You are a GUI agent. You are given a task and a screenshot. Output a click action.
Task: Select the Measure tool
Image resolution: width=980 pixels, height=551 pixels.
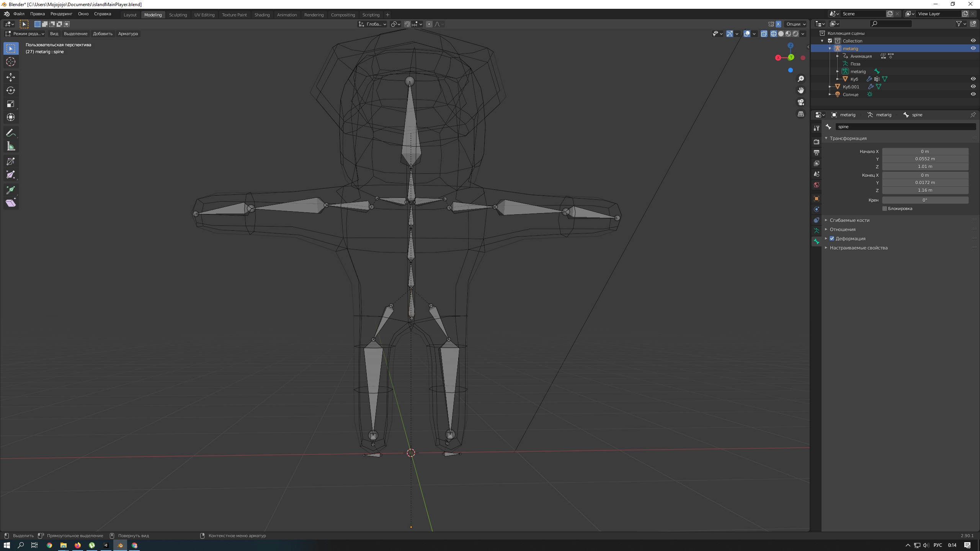coord(11,147)
